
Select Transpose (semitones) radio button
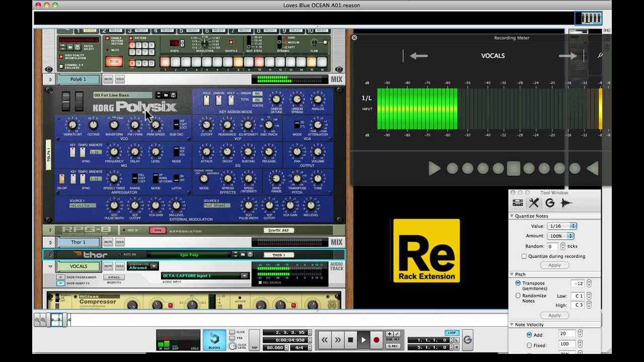tap(518, 284)
